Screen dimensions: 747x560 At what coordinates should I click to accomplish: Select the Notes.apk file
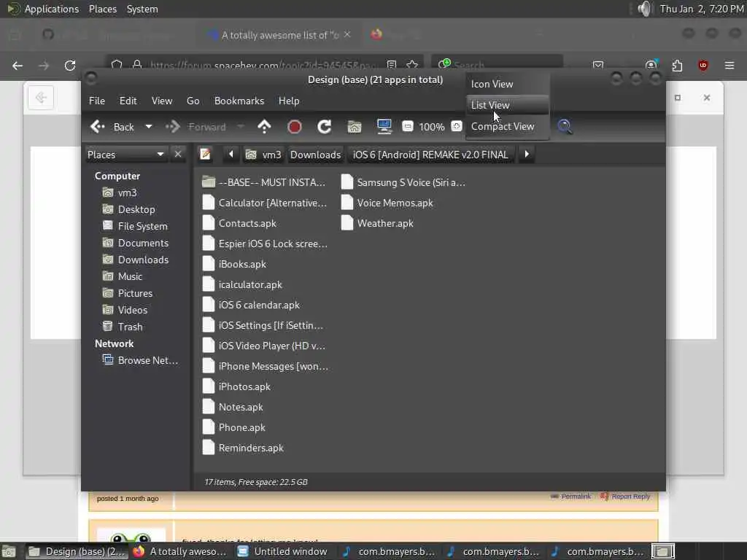pos(233,407)
